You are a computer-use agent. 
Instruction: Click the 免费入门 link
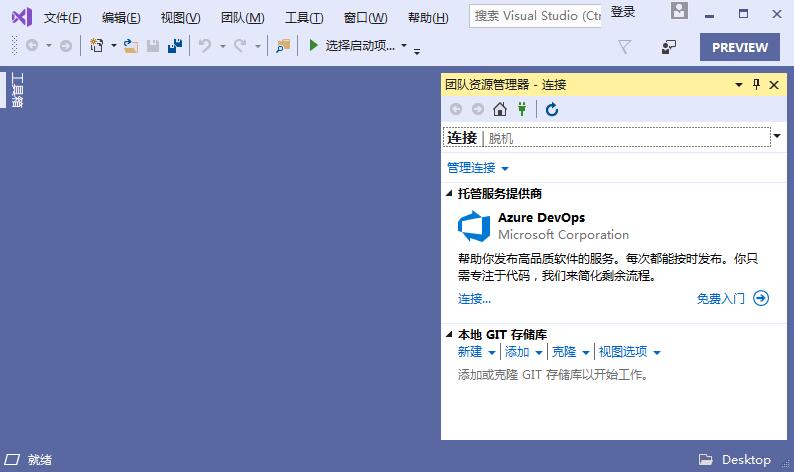click(x=732, y=298)
